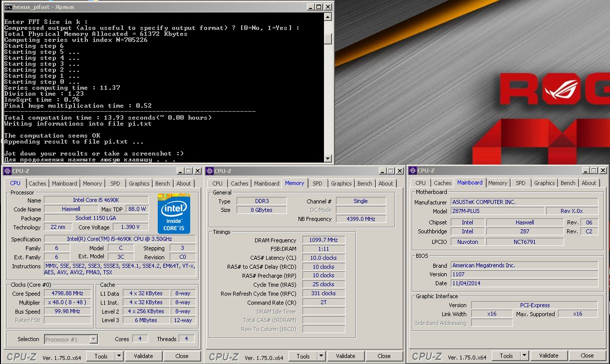The width and height of the screenshot is (610, 364).
Task: Click the Core Voltage value 1.390 V
Action: pos(130,227)
